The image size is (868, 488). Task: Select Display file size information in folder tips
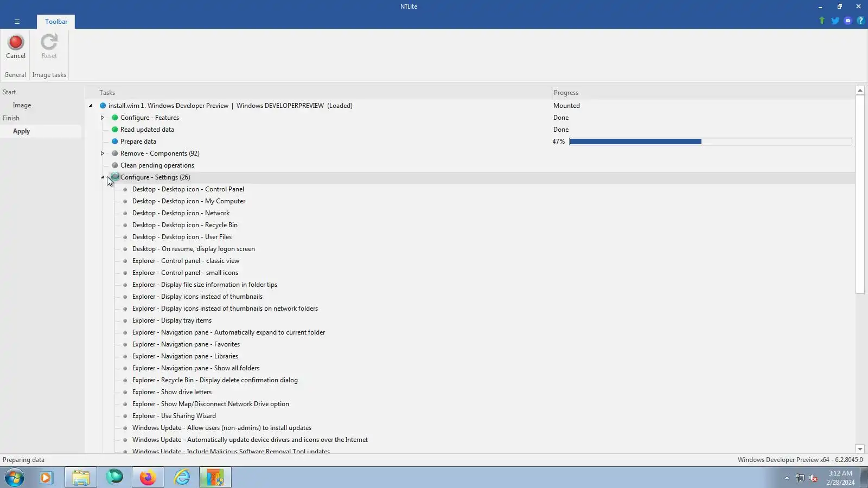point(205,285)
